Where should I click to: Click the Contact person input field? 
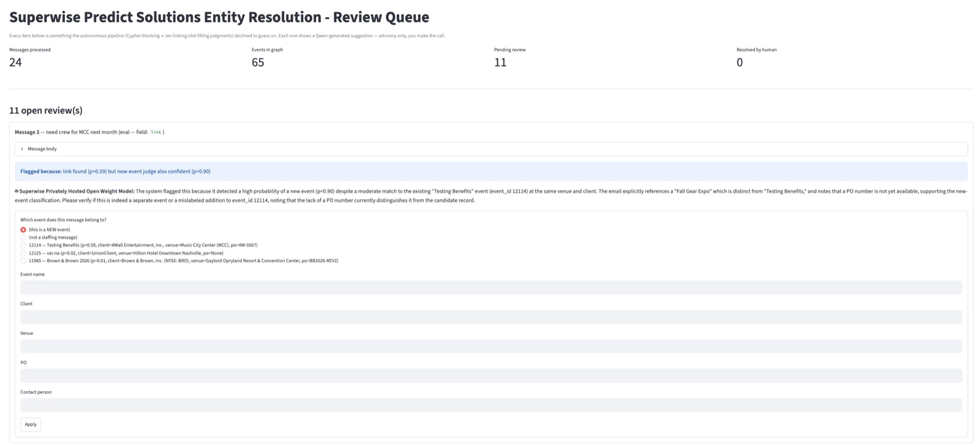point(491,405)
